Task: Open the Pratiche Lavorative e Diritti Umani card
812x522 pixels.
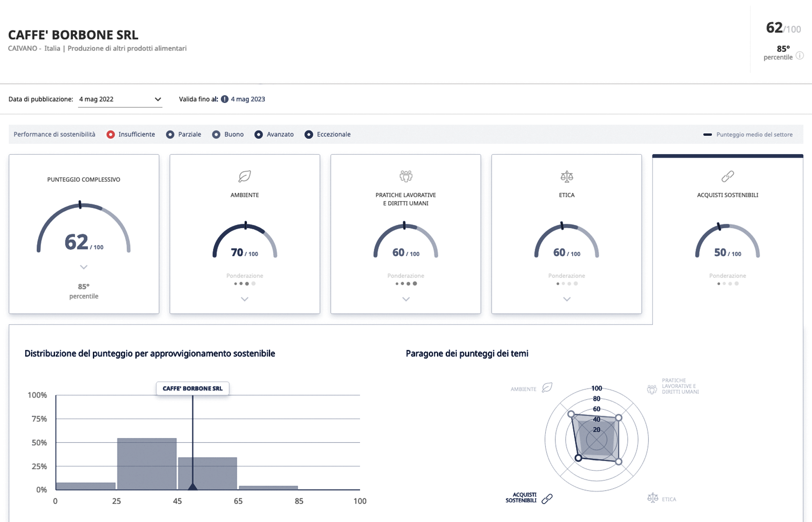Action: click(406, 234)
